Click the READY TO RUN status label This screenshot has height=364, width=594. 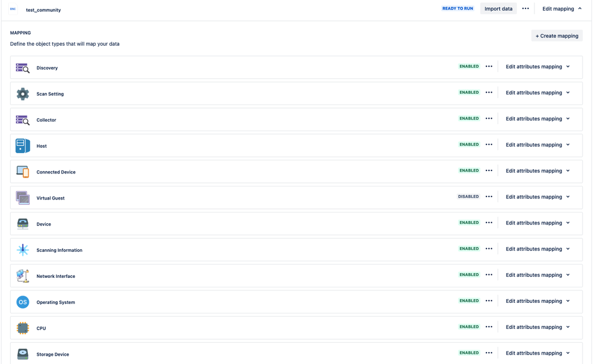457,8
